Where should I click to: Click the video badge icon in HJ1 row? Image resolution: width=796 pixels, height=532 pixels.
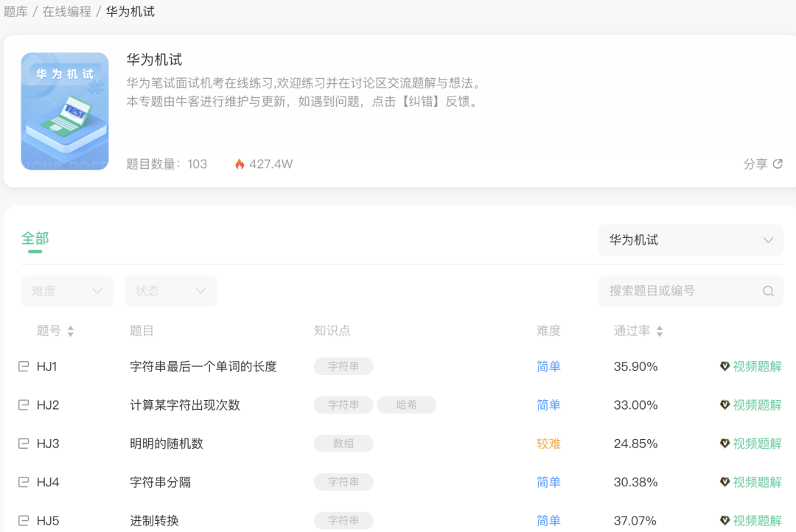(x=725, y=366)
